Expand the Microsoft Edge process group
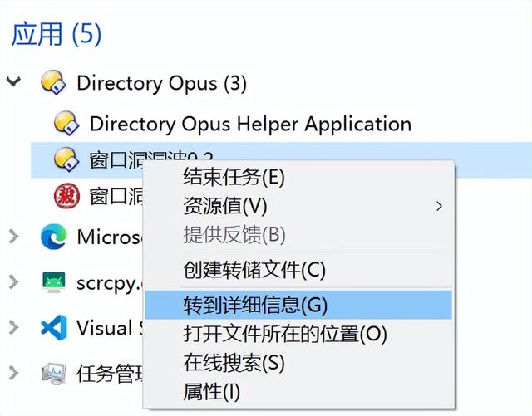The image size is (532, 416). [13, 237]
